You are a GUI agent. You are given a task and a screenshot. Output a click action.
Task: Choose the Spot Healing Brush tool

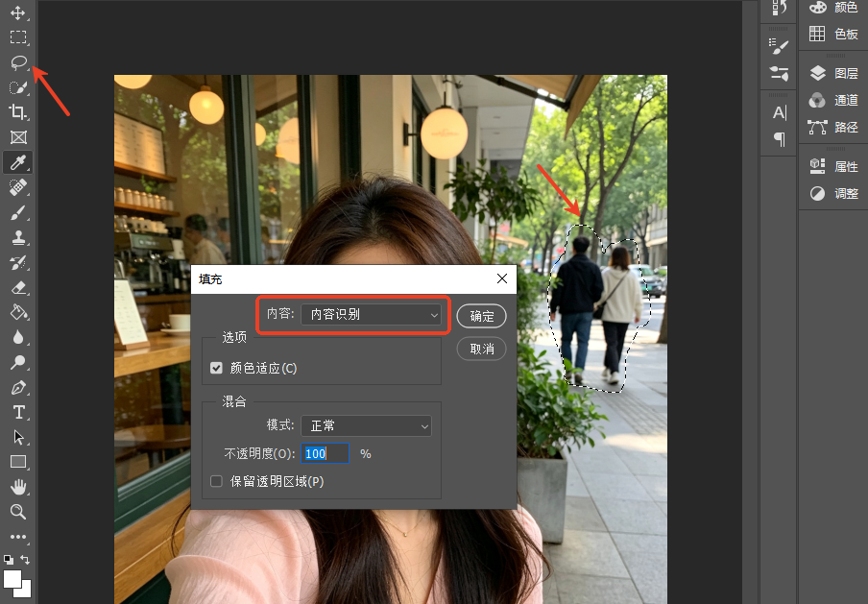tap(17, 187)
